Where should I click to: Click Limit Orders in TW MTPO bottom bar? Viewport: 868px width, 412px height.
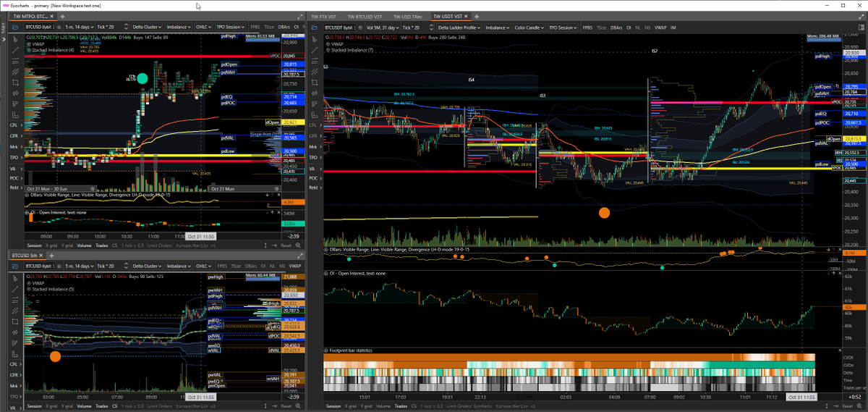[x=159, y=245]
